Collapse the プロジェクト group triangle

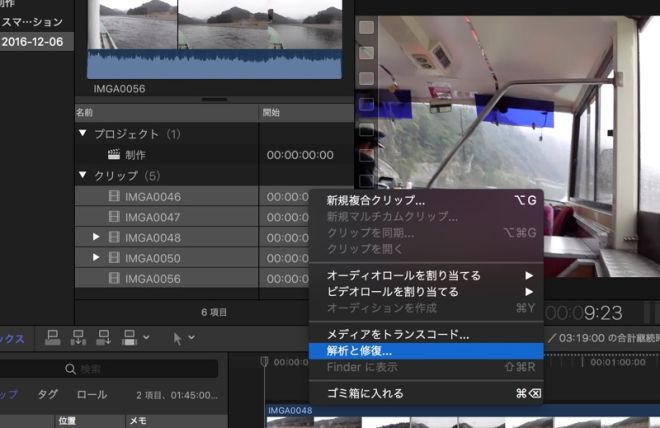[82, 134]
